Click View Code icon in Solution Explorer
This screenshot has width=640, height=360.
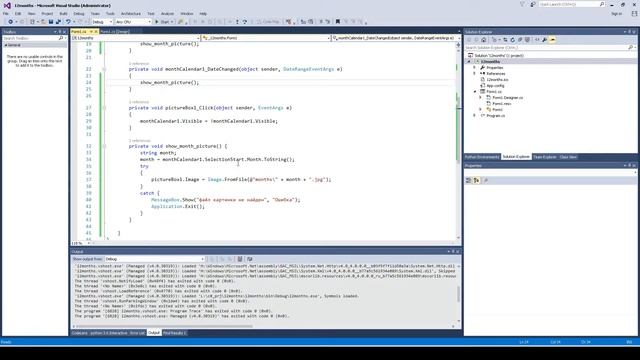click(x=537, y=40)
